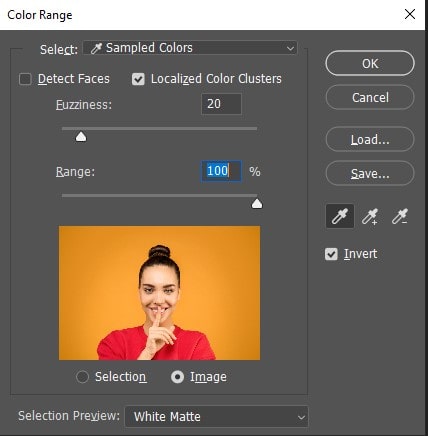Click the Cancel button
This screenshot has width=428, height=436.
[370, 97]
